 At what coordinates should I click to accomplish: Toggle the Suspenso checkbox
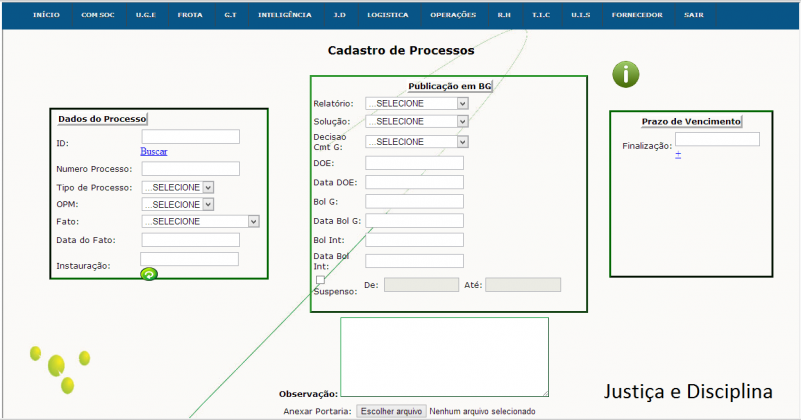click(x=320, y=280)
